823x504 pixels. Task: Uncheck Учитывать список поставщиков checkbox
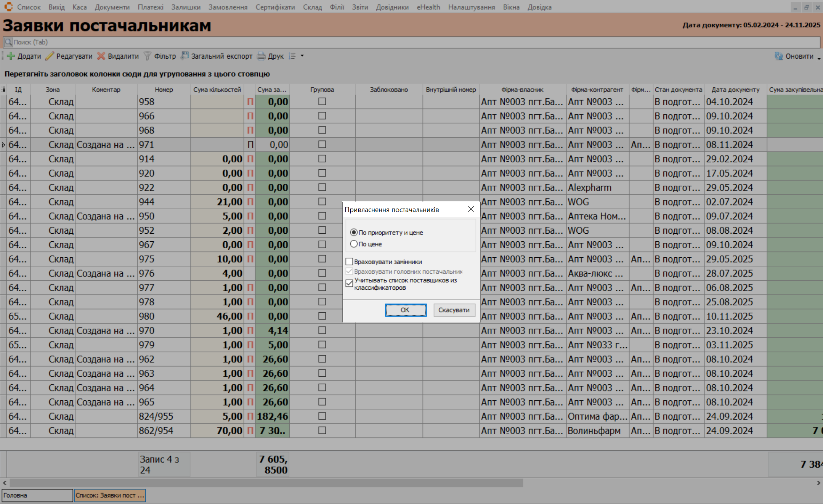[x=349, y=283]
